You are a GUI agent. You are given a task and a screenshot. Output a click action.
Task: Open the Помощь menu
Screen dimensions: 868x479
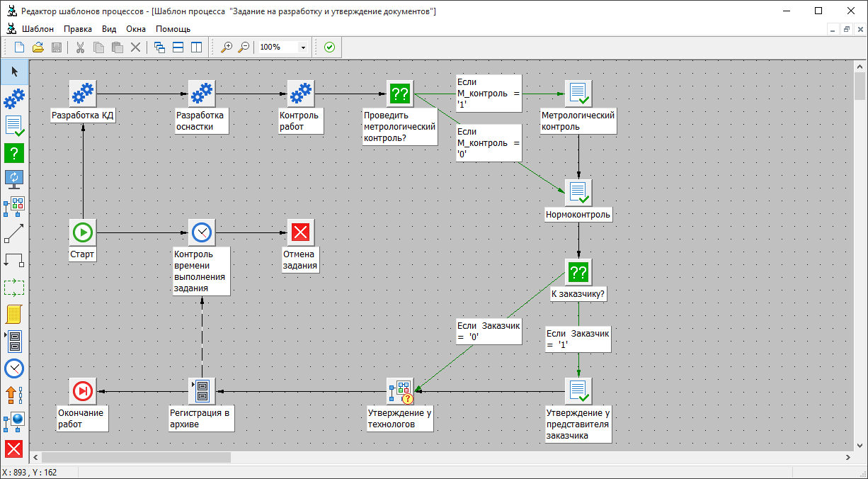173,29
